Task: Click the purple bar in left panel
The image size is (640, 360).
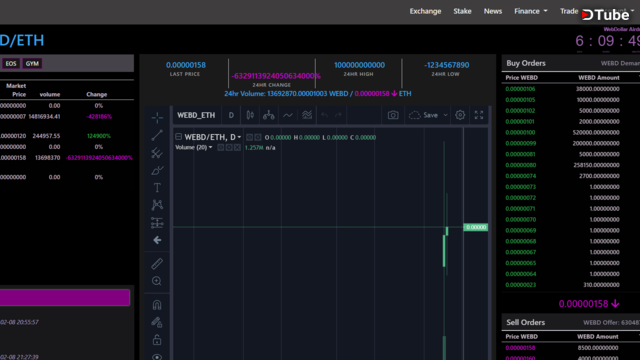Action: coord(65,298)
